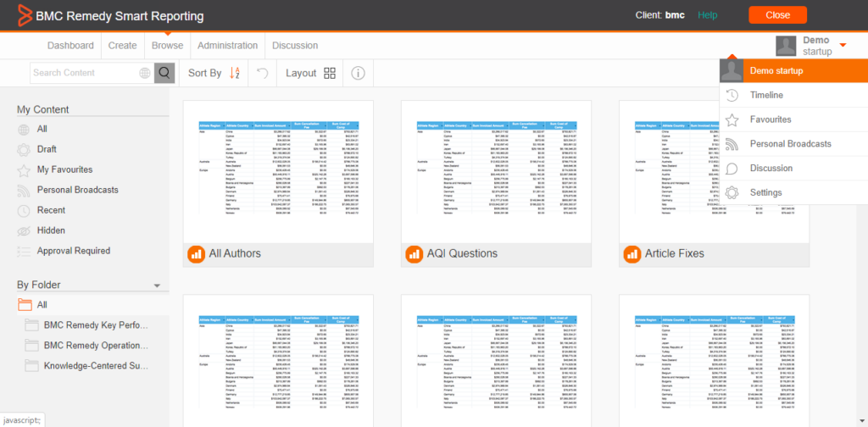Choose Timeline from user menu

(793, 95)
